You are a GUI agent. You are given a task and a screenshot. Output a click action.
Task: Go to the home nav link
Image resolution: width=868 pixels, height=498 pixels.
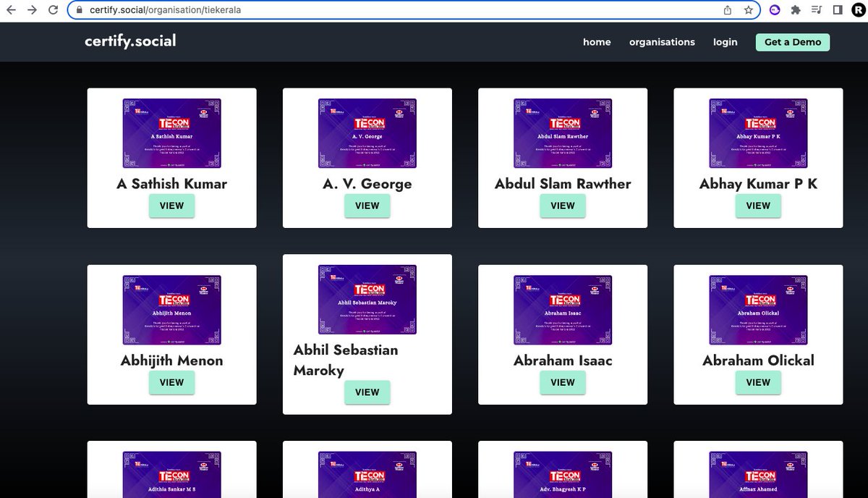pos(597,42)
